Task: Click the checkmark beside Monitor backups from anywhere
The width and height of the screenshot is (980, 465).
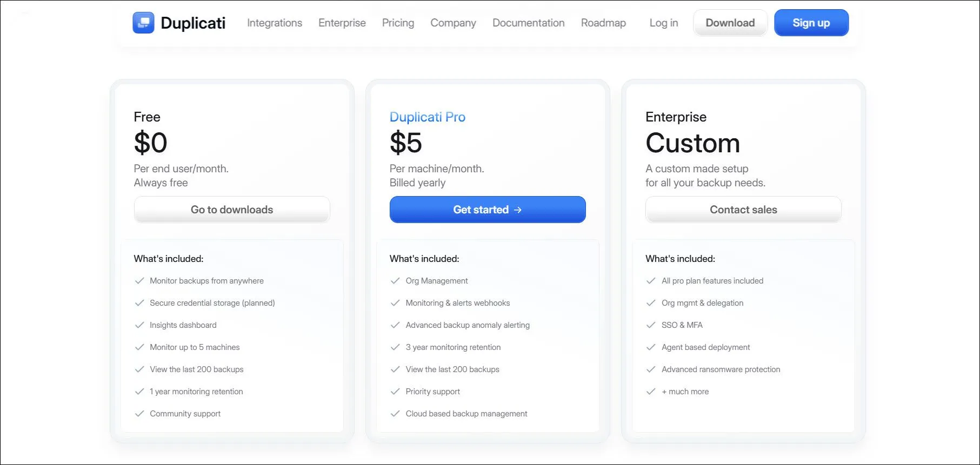Action: click(139, 280)
